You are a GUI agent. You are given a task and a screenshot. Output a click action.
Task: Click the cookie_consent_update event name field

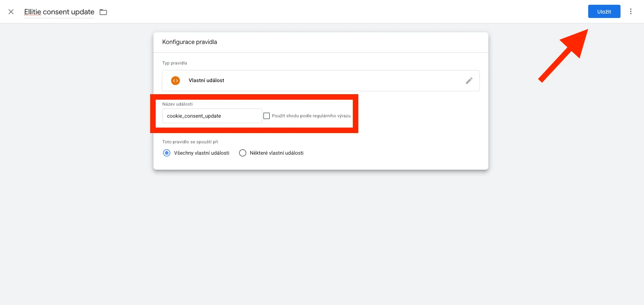(212, 116)
